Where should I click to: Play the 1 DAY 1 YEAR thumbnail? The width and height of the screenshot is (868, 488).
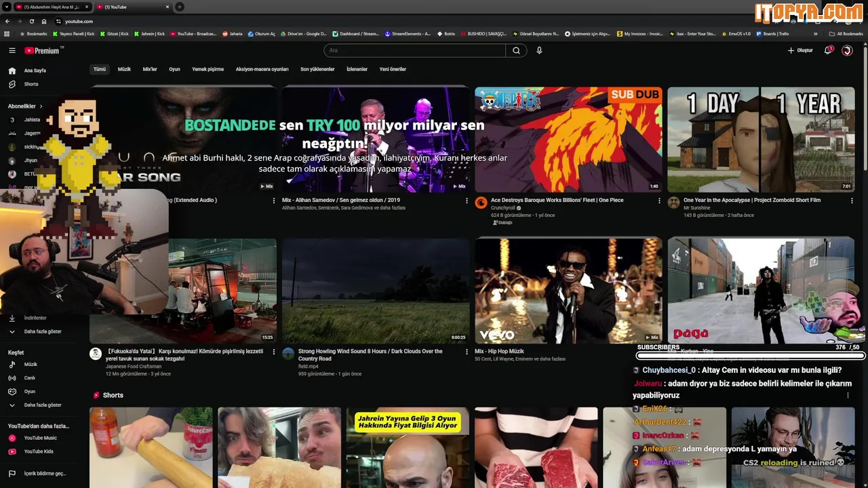[x=761, y=140]
